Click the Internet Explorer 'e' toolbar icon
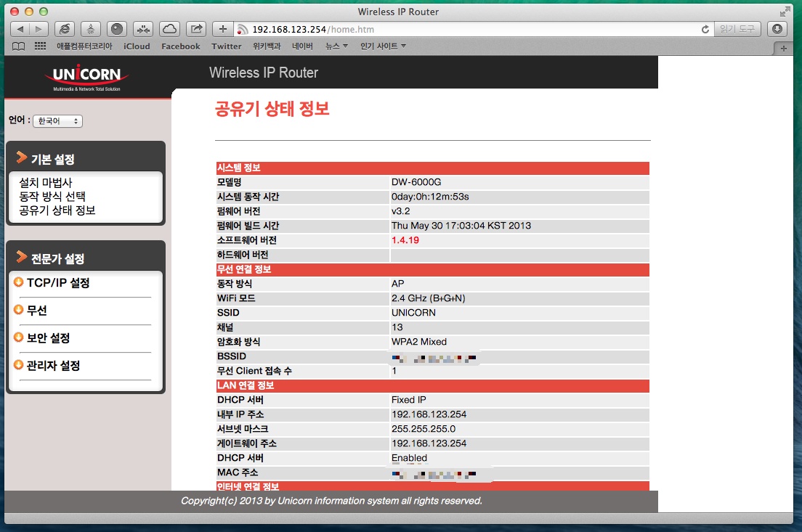 pyautogui.click(x=65, y=29)
